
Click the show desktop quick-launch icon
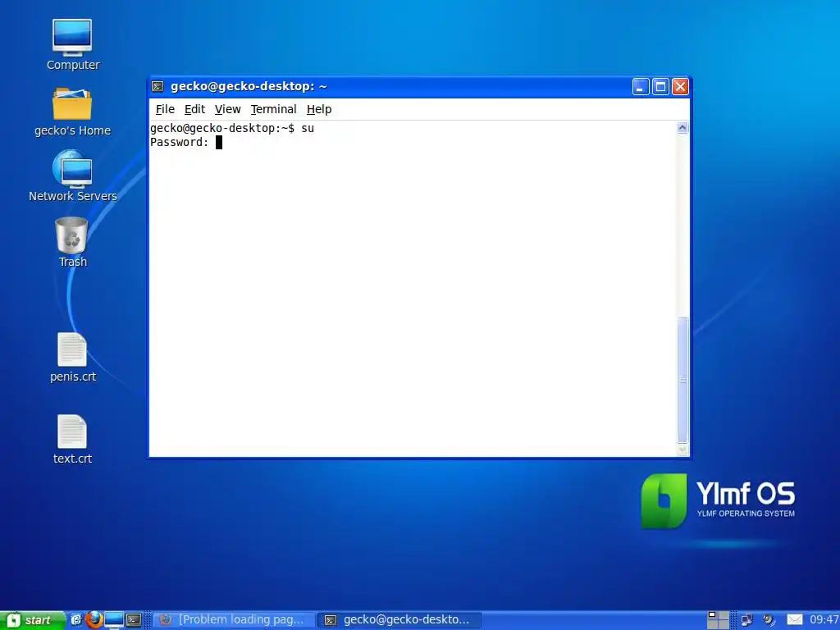(x=113, y=620)
